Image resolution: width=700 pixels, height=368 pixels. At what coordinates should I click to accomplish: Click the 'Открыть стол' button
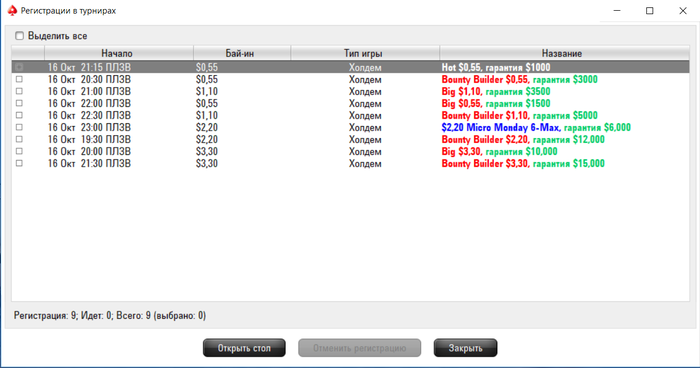tap(244, 348)
